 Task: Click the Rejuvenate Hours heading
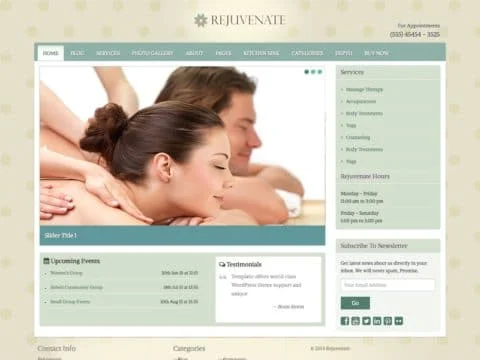(x=365, y=176)
